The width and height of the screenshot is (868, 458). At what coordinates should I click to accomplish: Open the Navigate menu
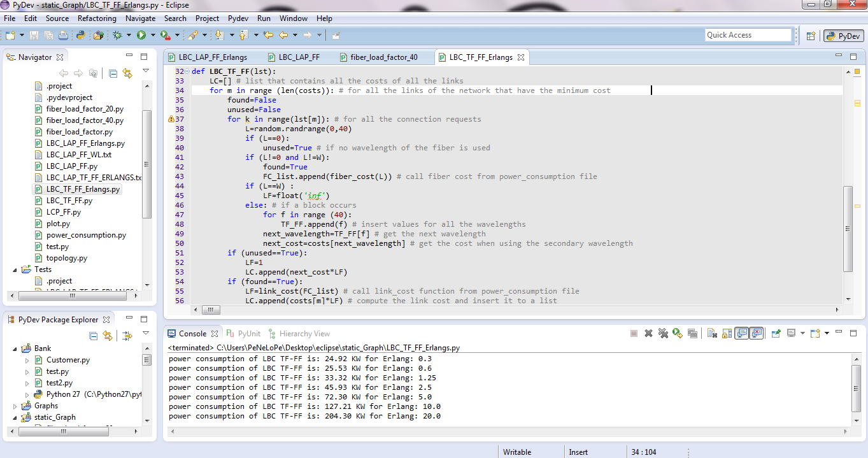coord(140,18)
